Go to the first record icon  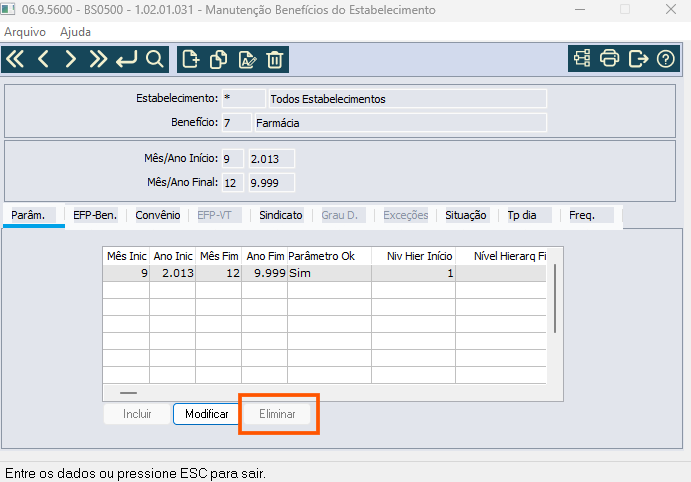15,59
